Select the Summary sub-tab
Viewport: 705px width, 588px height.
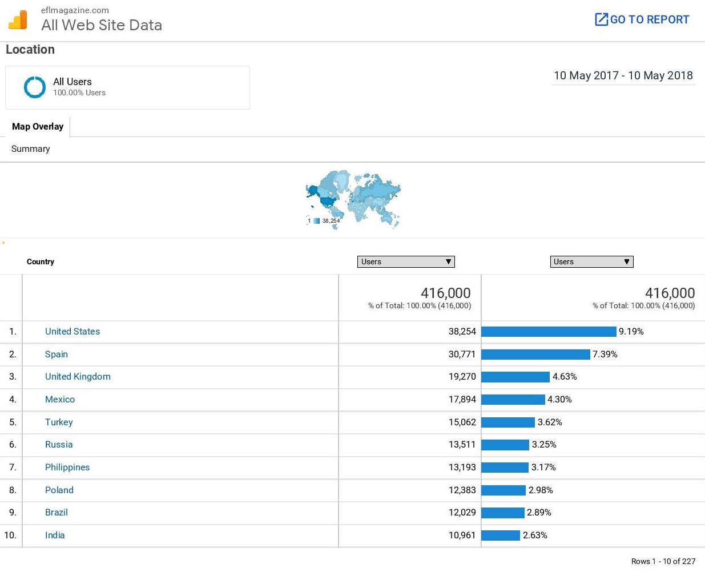(31, 148)
